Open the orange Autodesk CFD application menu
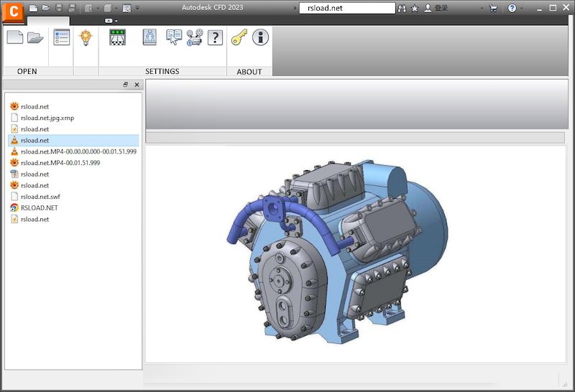 coord(13,11)
